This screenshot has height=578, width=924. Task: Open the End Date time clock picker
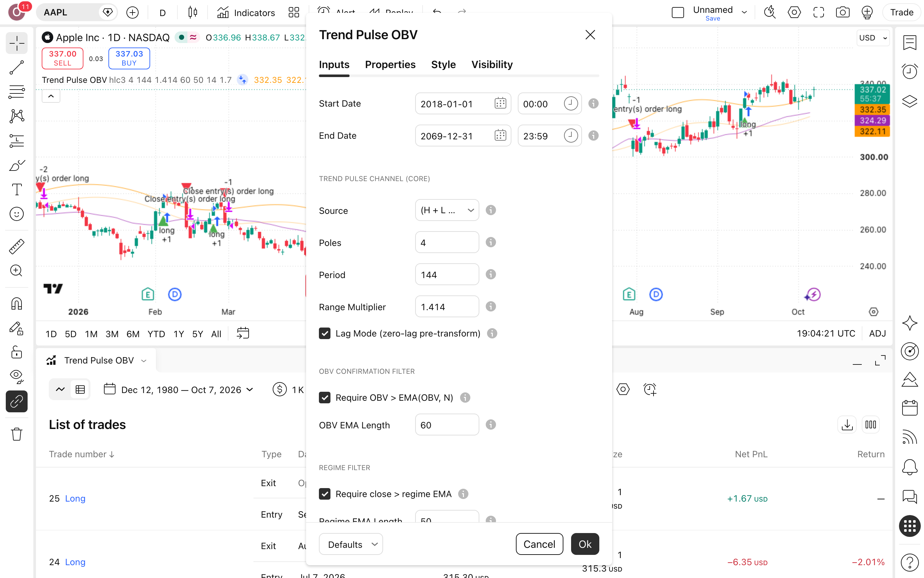tap(571, 135)
